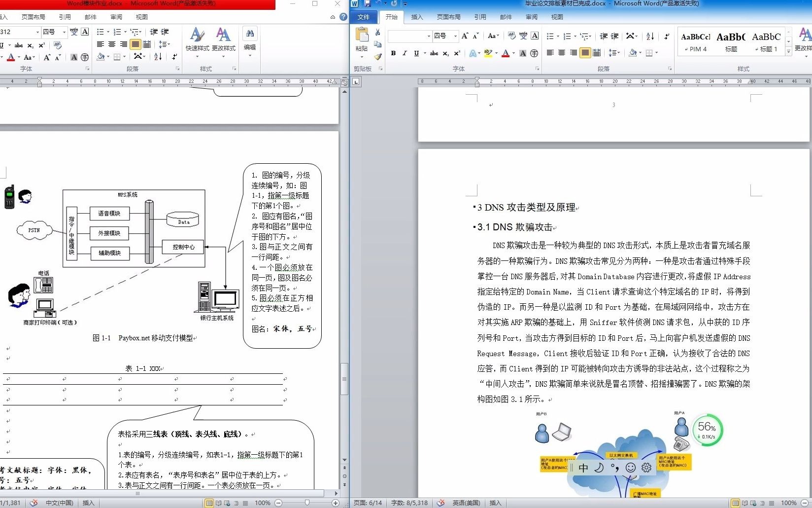Toggle italic formatting

(404, 53)
